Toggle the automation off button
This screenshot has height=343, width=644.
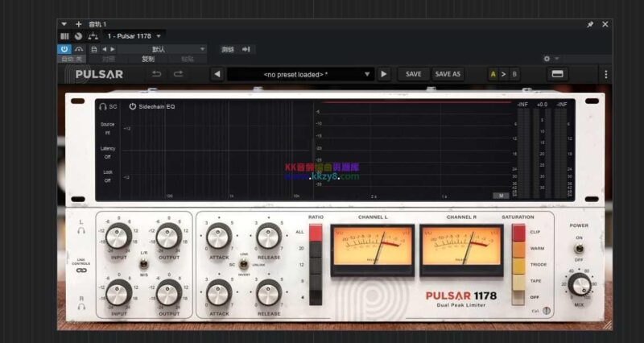[x=72, y=59]
